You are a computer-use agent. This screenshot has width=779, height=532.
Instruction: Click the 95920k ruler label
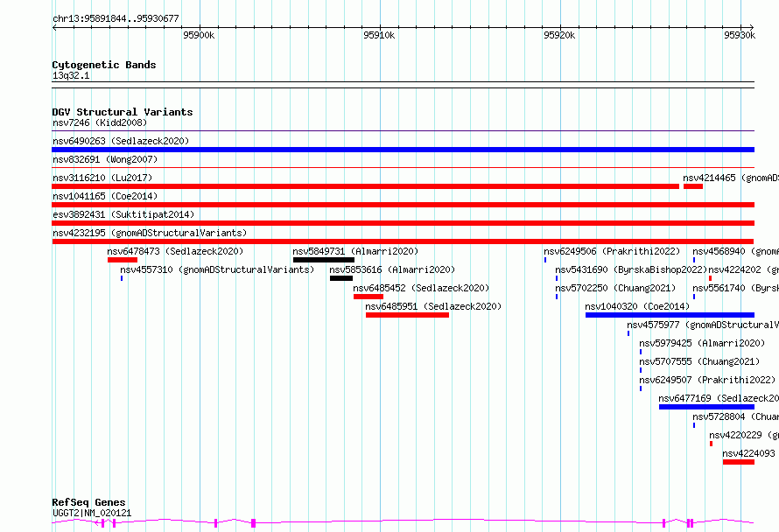pyautogui.click(x=559, y=35)
